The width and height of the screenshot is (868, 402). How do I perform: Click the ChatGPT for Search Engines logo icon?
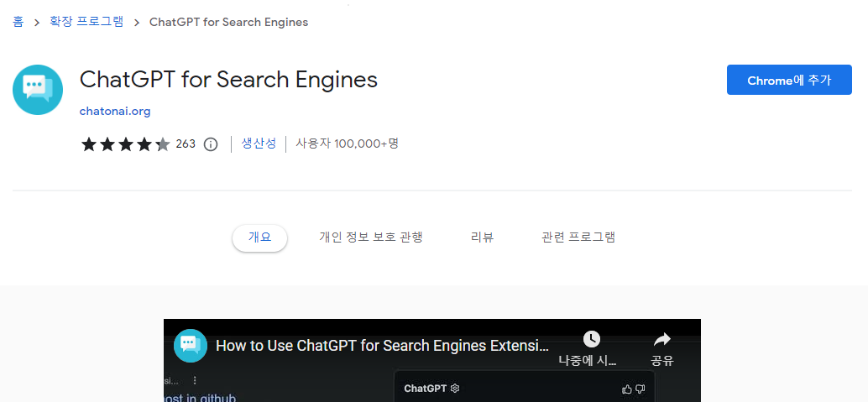tap(38, 90)
